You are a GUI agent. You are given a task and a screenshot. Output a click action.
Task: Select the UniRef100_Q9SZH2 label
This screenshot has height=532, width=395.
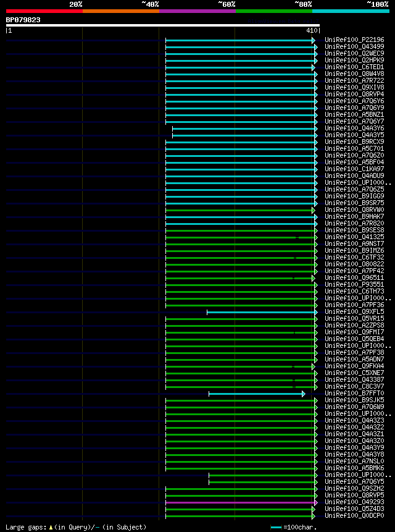(354, 488)
